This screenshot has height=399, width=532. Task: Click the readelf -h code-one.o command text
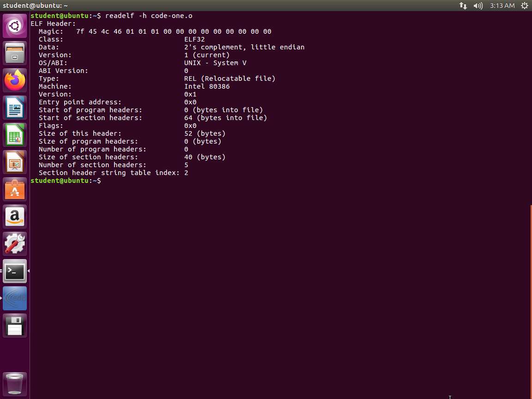[x=149, y=16]
